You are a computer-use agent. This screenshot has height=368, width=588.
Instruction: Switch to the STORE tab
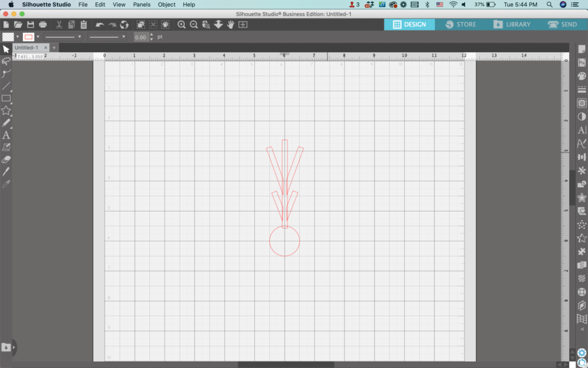tap(461, 24)
